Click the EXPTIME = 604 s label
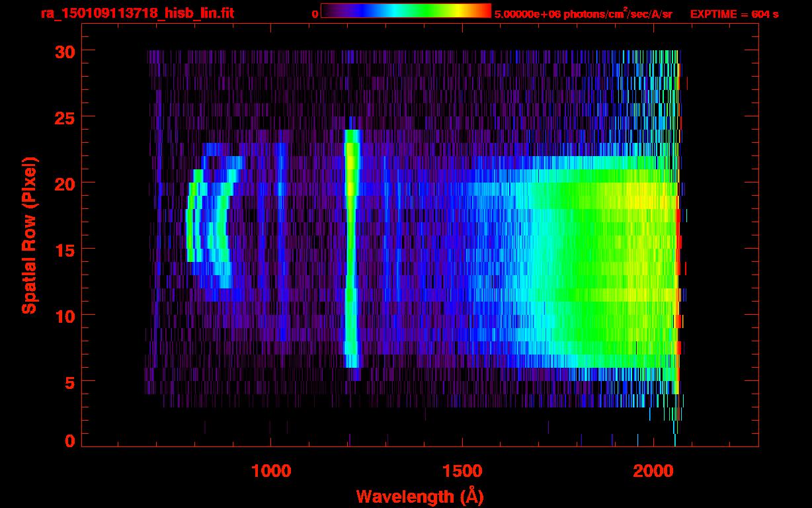Image resolution: width=812 pixels, height=508 pixels. point(734,13)
